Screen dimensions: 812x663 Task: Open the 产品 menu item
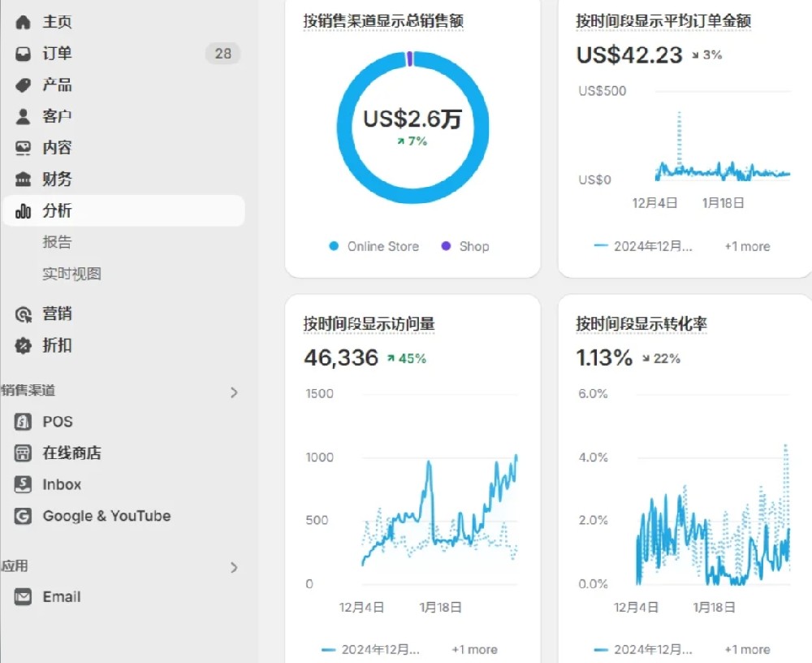(58, 85)
